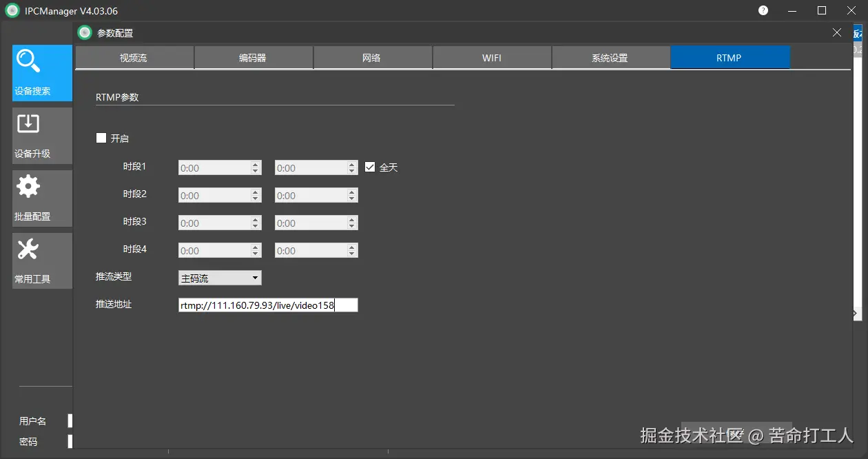Click the 时段1 end time spinner arrows
The width and height of the screenshot is (868, 459).
(x=352, y=167)
